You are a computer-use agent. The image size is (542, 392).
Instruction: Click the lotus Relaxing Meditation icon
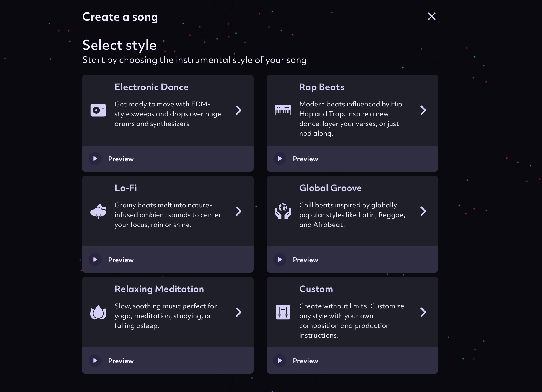pos(98,312)
